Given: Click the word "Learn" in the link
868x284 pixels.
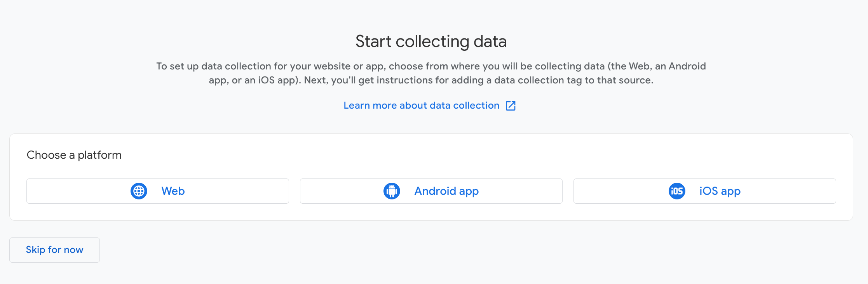Looking at the screenshot, I should pos(357,106).
